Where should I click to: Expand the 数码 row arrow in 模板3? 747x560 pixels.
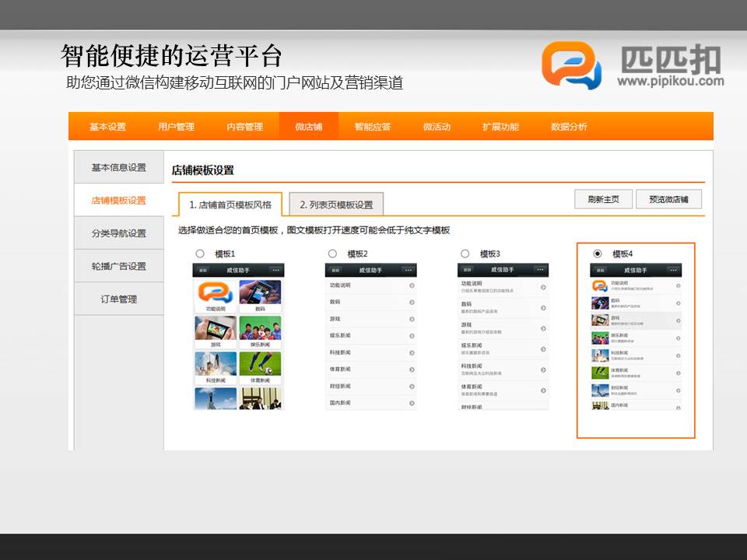click(x=544, y=306)
